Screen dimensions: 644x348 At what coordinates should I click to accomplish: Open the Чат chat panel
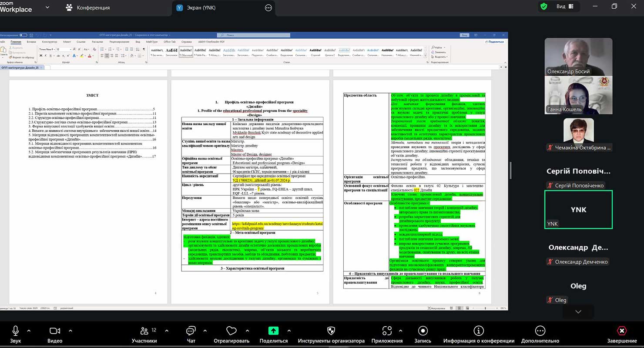pos(191,331)
